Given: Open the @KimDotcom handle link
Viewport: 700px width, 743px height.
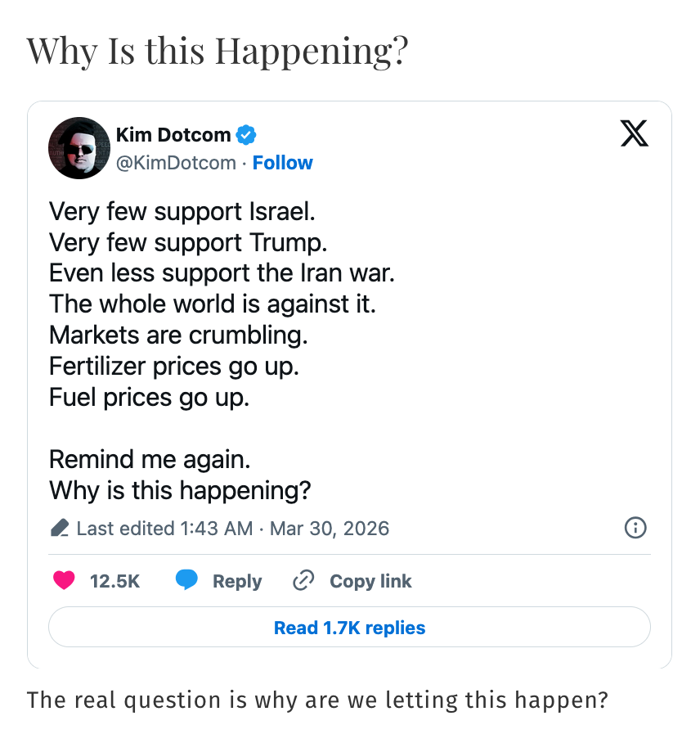Looking at the screenshot, I should pyautogui.click(x=176, y=163).
